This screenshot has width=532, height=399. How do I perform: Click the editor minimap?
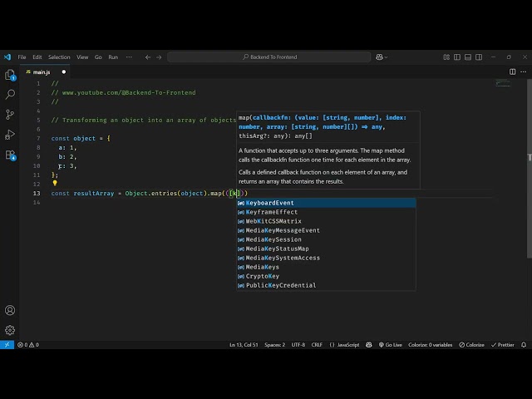[503, 83]
